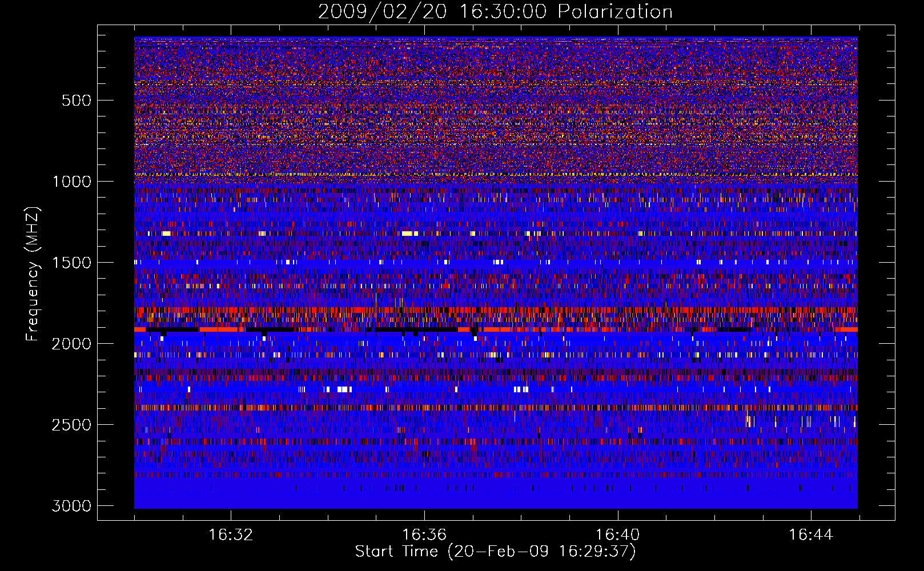Click inside the polarization spectrogram image

tap(496, 273)
